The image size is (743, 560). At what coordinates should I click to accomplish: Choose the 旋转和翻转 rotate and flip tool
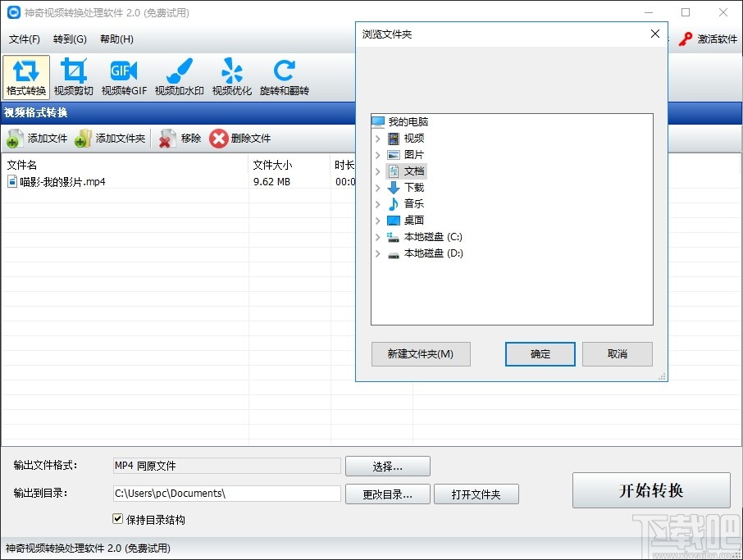tap(284, 76)
